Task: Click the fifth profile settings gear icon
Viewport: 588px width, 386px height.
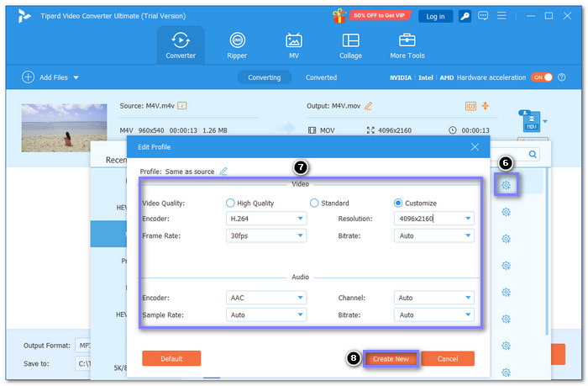Action: tap(507, 292)
